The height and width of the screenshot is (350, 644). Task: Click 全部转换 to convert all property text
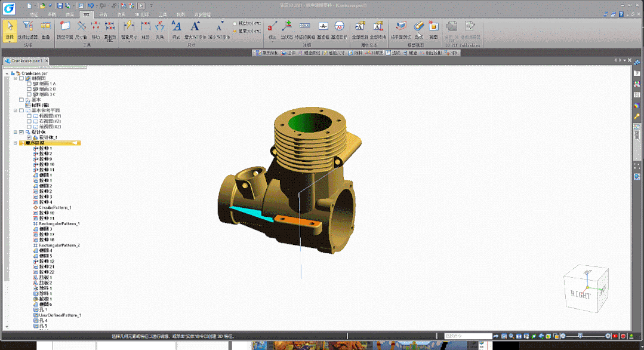pyautogui.click(x=378, y=30)
